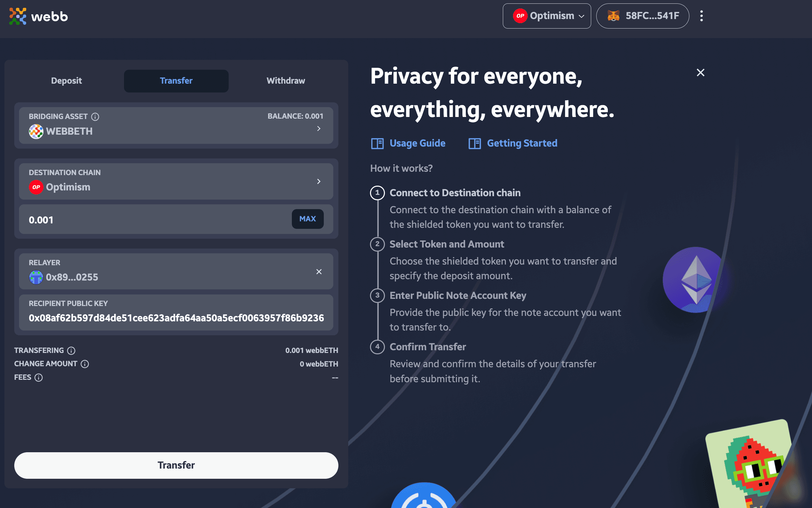Click the Transfer submit button
The width and height of the screenshot is (812, 508).
pos(176,465)
